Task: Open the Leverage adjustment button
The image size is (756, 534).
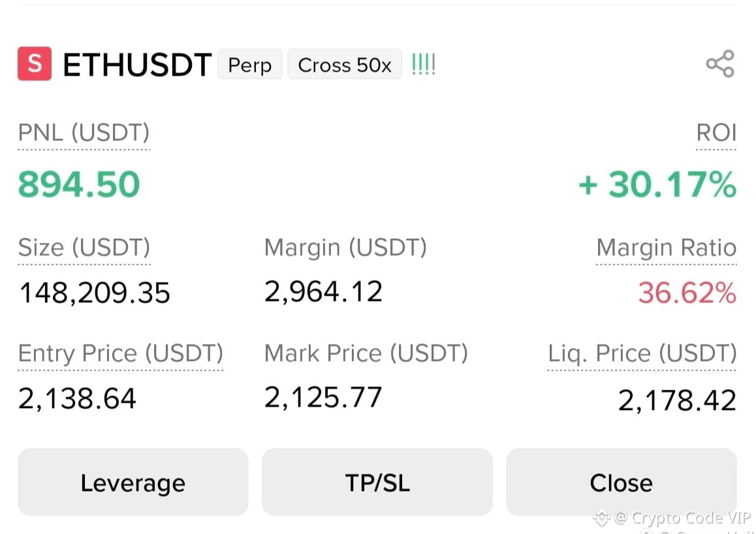Action: 133,482
